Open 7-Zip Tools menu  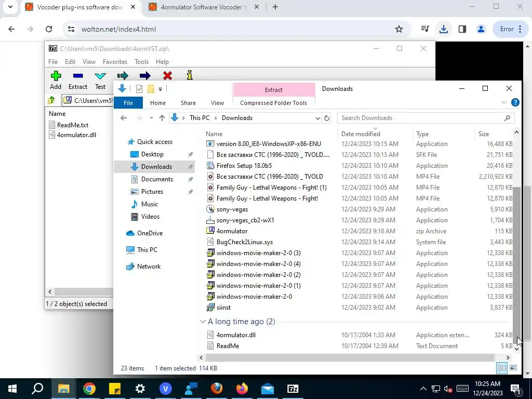pyautogui.click(x=141, y=62)
